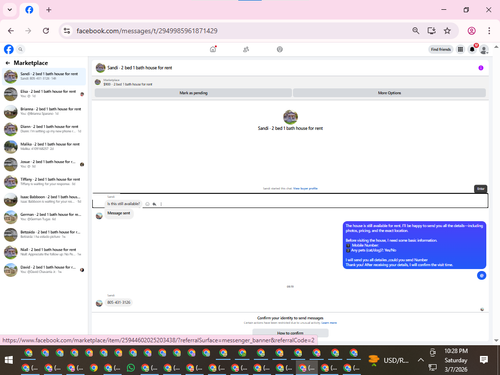Click Elsa's house listing thumbnail

point(11,94)
